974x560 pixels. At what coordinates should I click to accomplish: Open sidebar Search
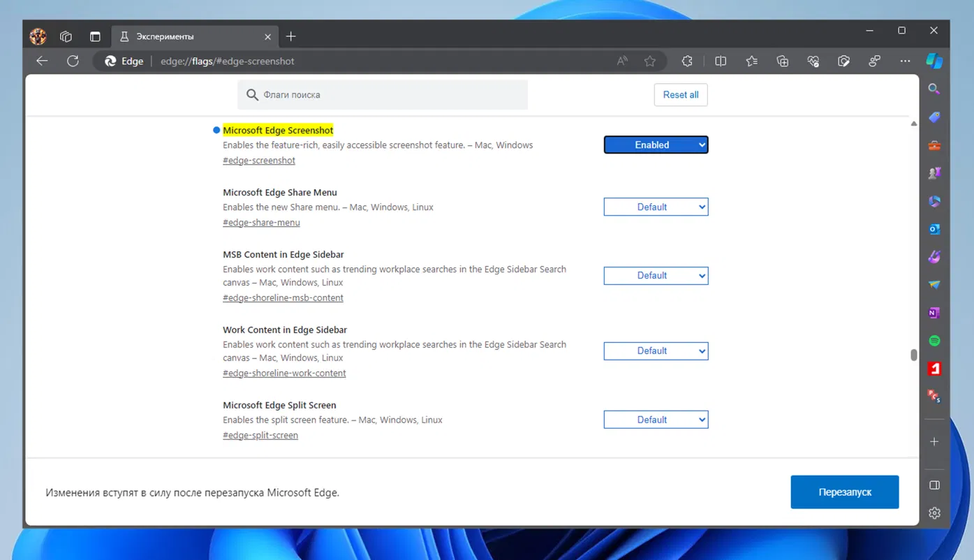tap(934, 89)
